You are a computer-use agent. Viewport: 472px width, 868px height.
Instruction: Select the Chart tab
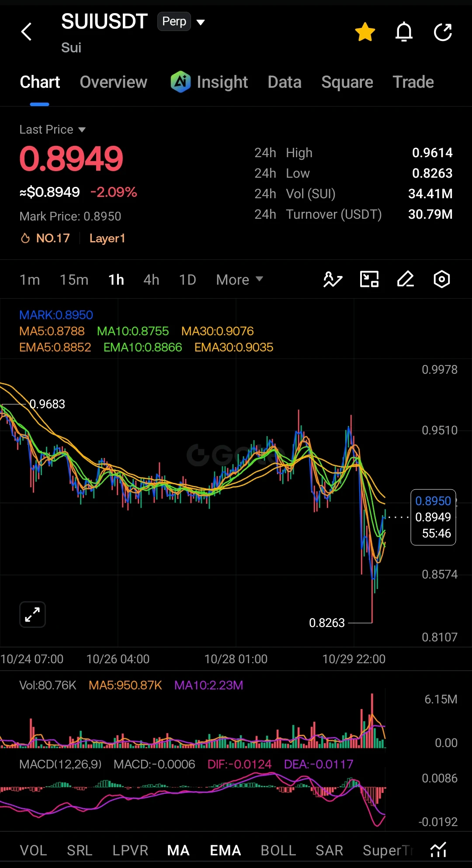click(x=40, y=82)
